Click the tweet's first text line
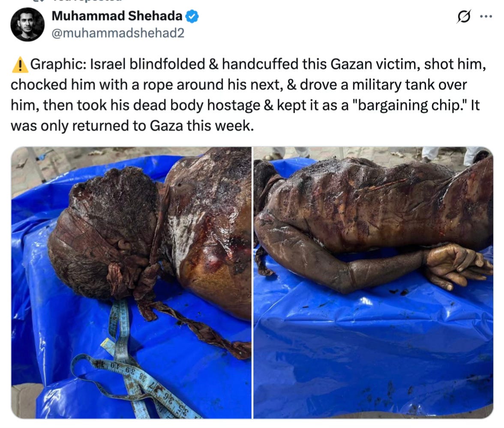Image resolution: width=504 pixels, height=428 pixels. 249,64
